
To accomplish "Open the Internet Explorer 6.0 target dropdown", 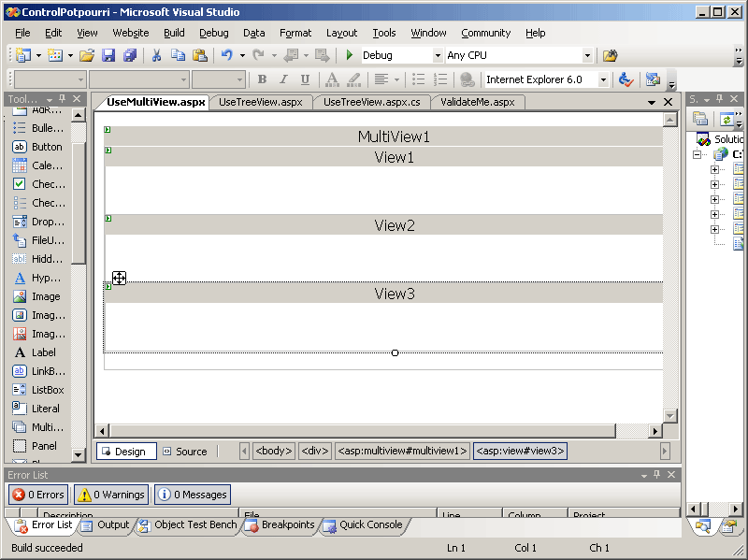I will 603,80.
